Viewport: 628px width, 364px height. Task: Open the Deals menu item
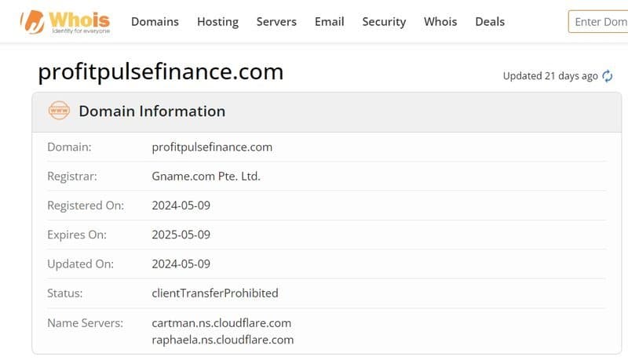[x=490, y=22]
